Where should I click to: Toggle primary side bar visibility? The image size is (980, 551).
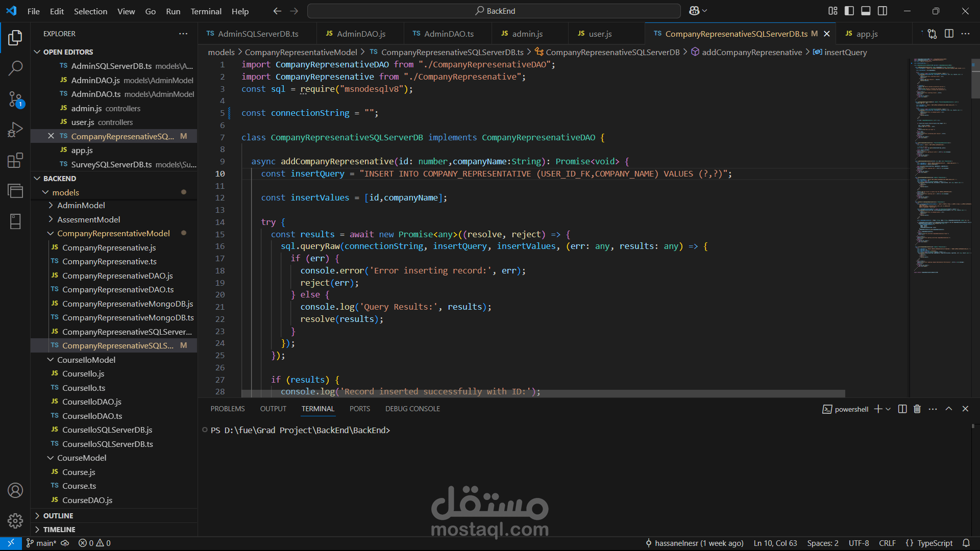(x=849, y=11)
